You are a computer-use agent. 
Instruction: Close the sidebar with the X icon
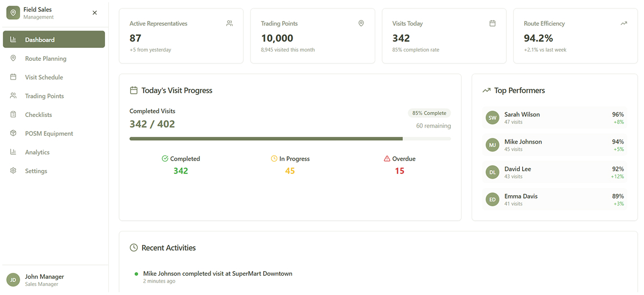click(95, 13)
